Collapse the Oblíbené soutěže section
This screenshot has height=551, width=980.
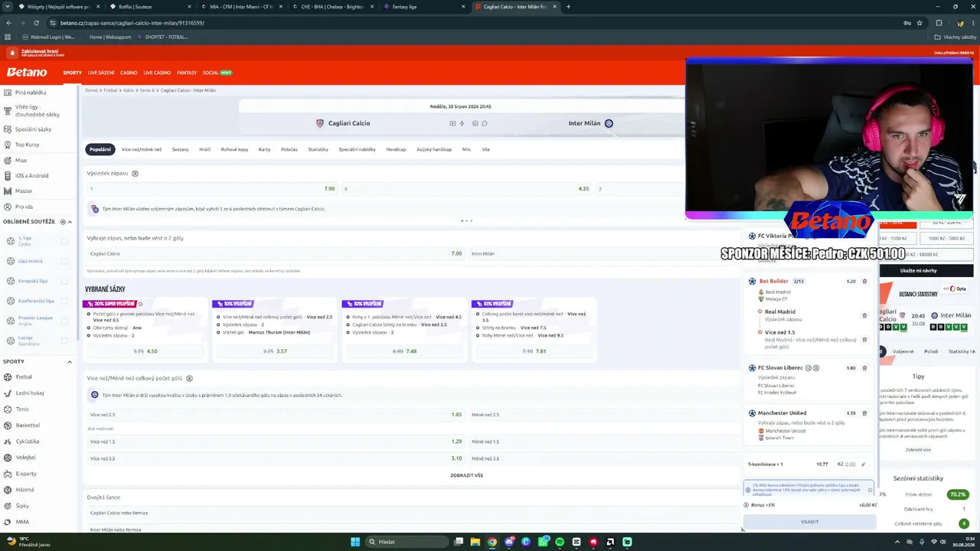coord(70,222)
